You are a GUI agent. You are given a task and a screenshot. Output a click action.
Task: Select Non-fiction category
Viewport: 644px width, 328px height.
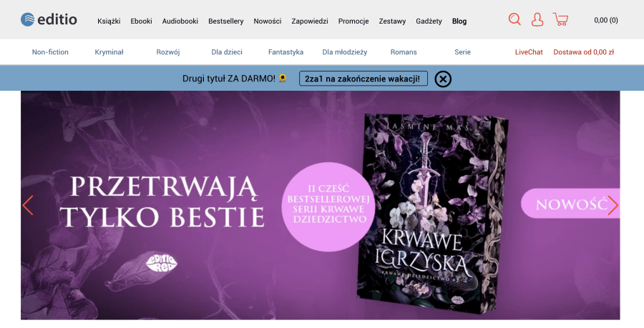(50, 52)
